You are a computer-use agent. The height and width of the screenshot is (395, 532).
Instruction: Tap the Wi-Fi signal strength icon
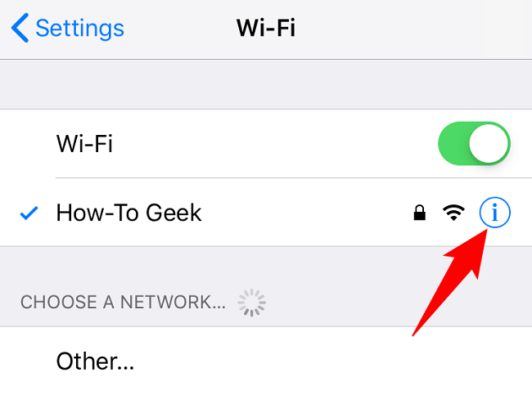[453, 213]
